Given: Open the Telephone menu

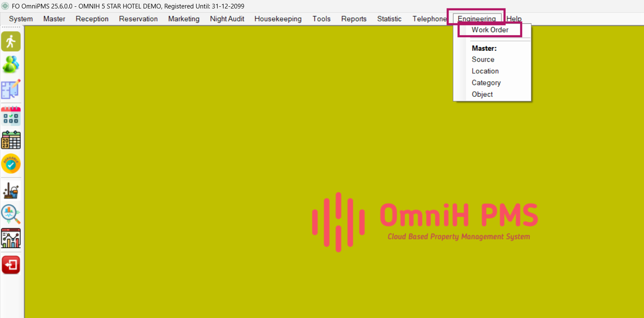Looking at the screenshot, I should tap(429, 19).
